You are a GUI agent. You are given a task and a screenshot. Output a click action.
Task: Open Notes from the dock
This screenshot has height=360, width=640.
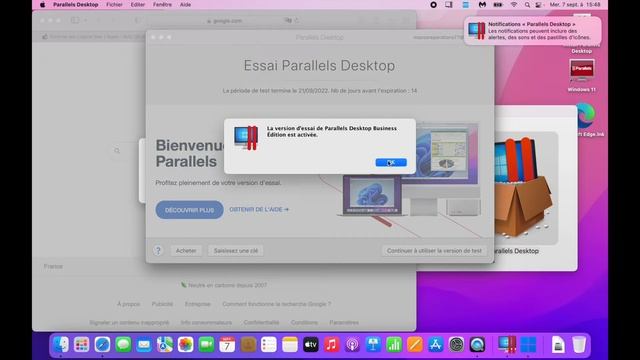pyautogui.click(x=290, y=345)
